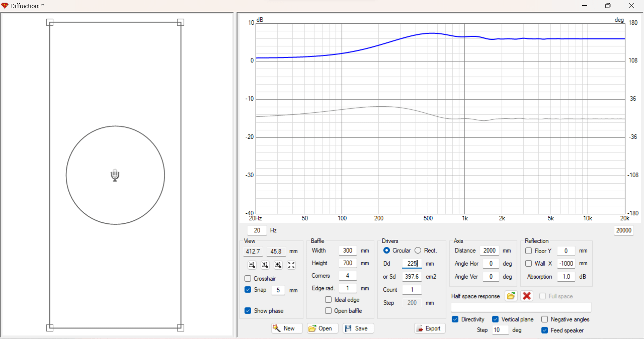The width and height of the screenshot is (644, 339).
Task: Select the Rect. driver radio button
Action: coord(418,250)
